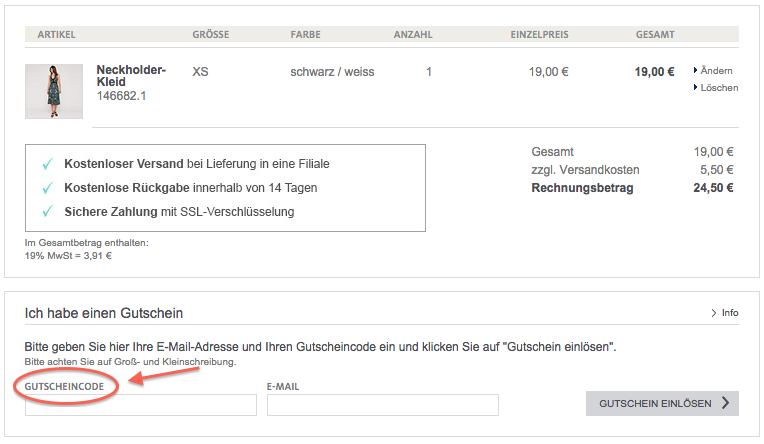
Task: Click the chevron icon next to Info
Action: [x=713, y=313]
